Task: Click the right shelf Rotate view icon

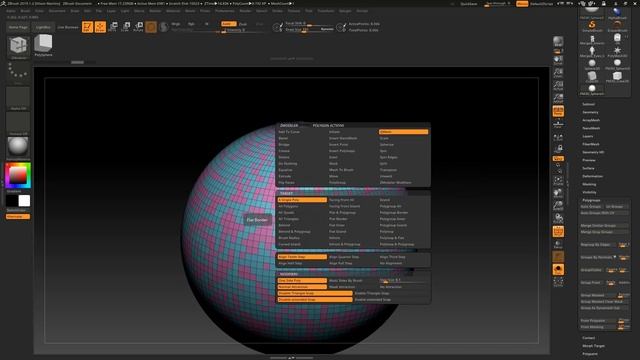Action: pos(558,219)
